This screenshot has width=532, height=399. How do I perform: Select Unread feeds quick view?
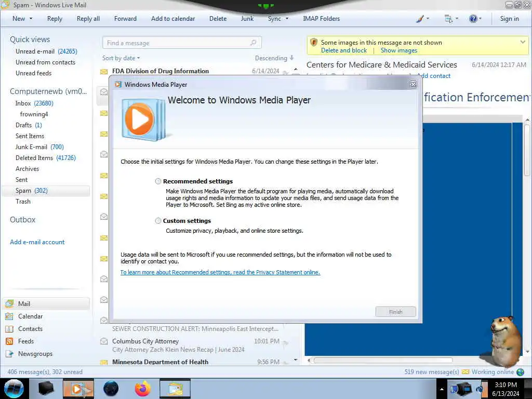34,73
